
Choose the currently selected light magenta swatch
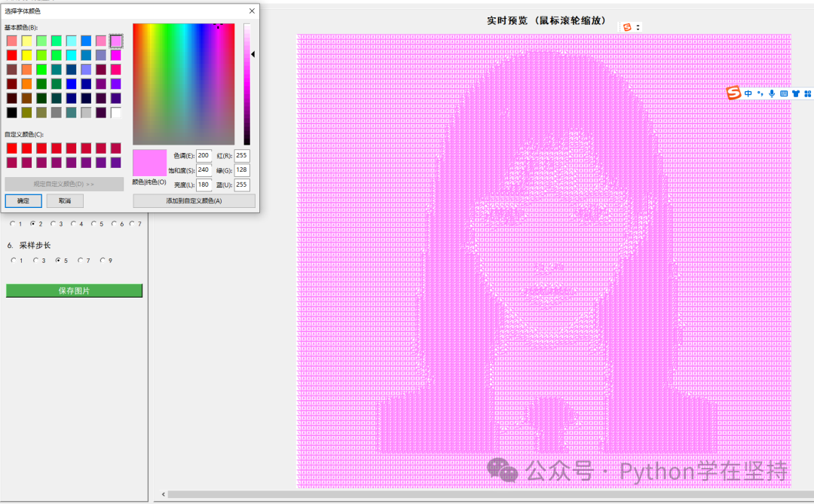pos(116,41)
